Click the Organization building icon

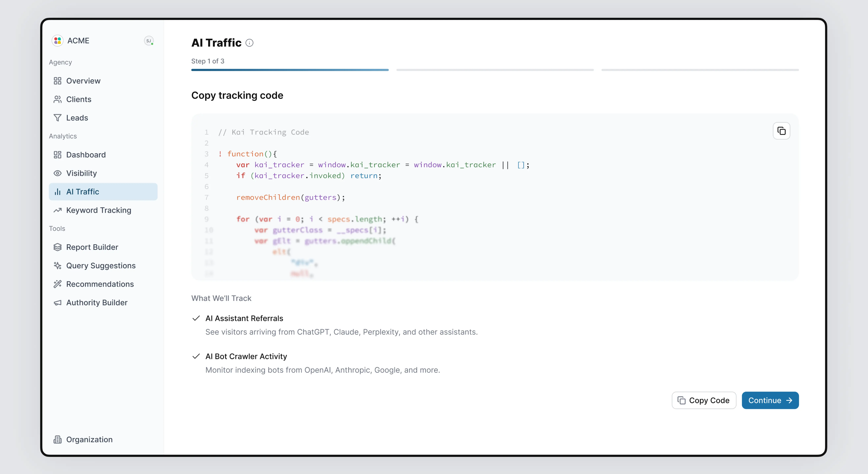(58, 439)
